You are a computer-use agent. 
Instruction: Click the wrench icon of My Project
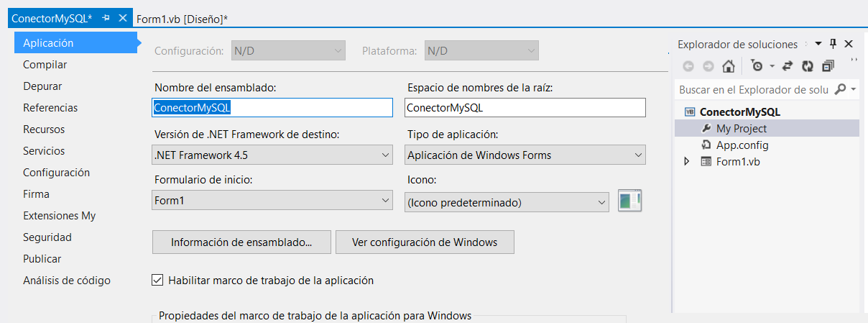706,129
